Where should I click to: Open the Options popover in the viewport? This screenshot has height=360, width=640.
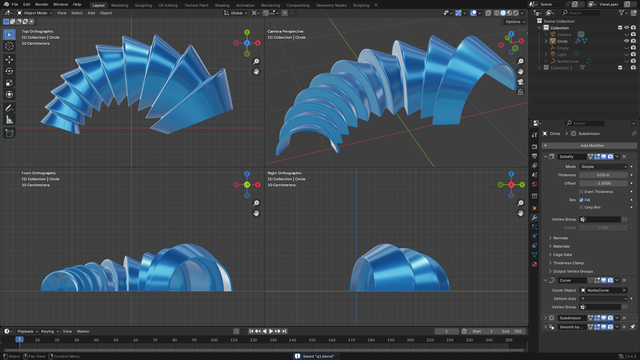515,22
